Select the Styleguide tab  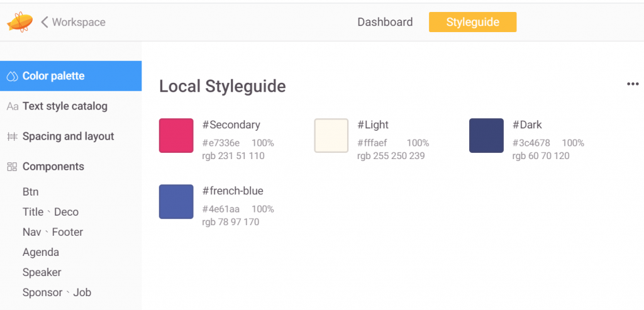(x=472, y=22)
